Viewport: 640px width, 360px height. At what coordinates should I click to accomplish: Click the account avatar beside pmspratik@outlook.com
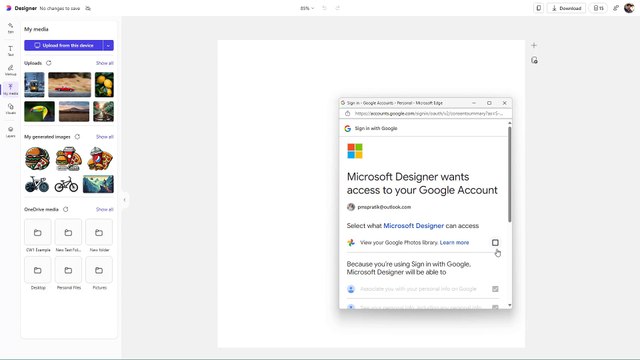point(351,207)
